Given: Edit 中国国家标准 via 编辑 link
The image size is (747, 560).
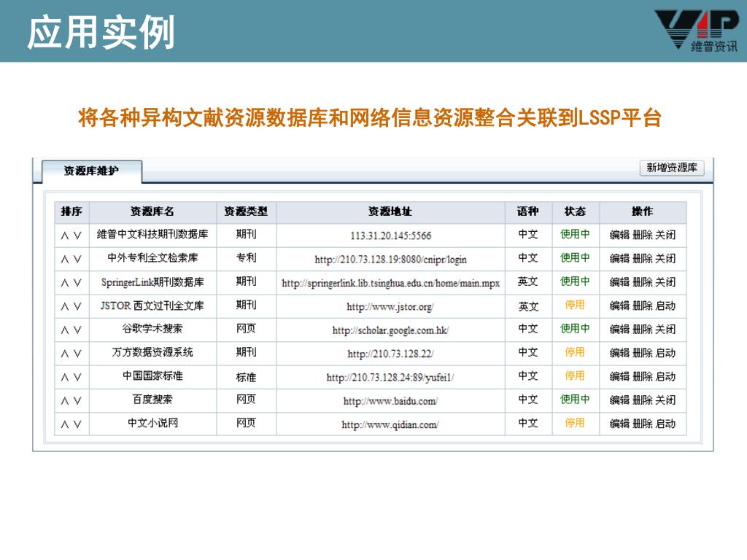Looking at the screenshot, I should [620, 377].
